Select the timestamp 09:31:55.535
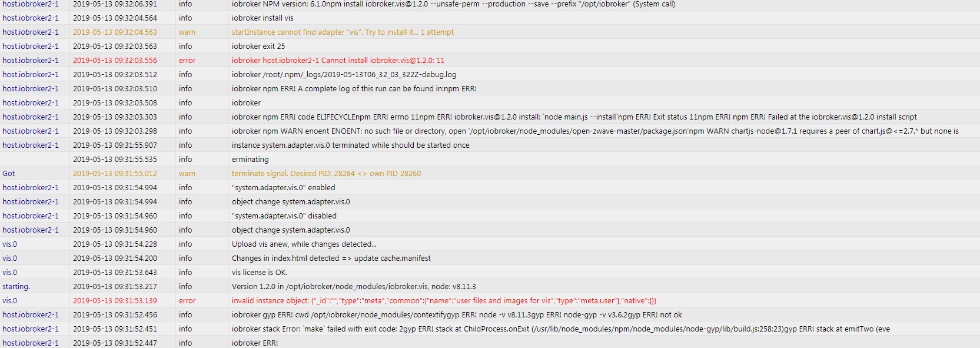 pos(115,159)
